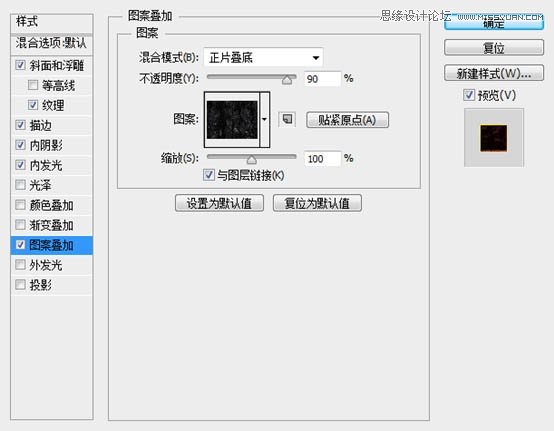Open the 混合模式 dropdown showing 正片叠底
The width and height of the screenshot is (554, 431).
(263, 57)
